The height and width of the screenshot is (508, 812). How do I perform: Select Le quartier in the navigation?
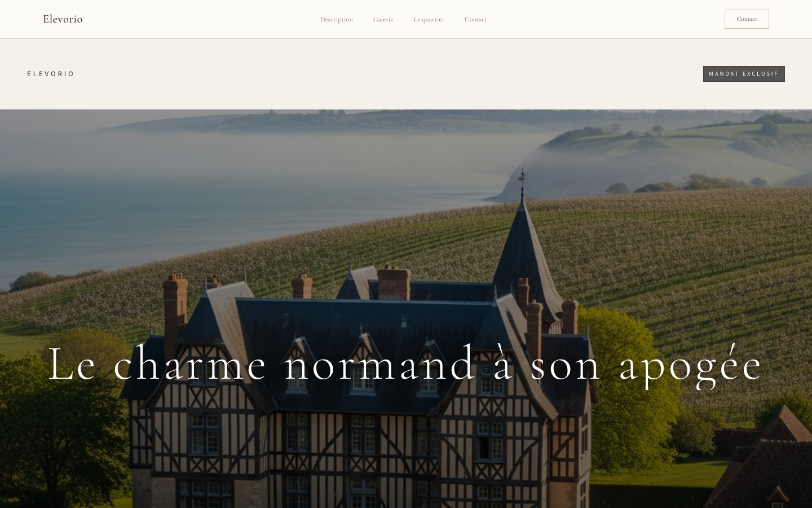[429, 19]
